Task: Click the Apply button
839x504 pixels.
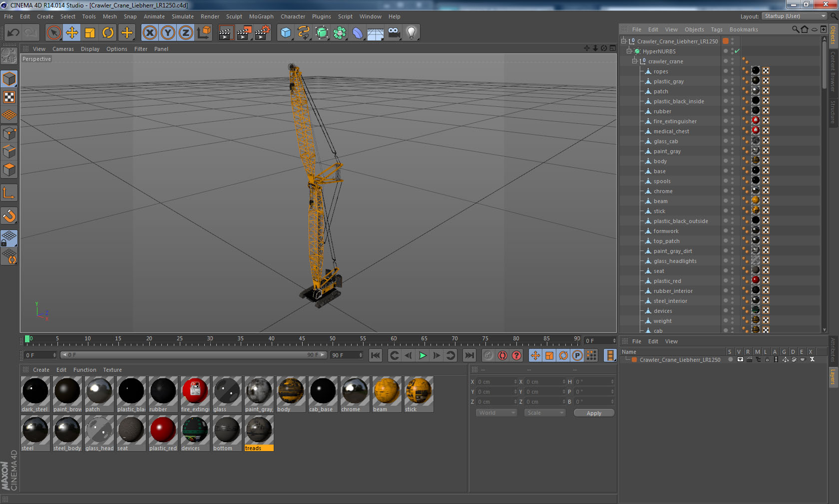Action: (x=594, y=413)
